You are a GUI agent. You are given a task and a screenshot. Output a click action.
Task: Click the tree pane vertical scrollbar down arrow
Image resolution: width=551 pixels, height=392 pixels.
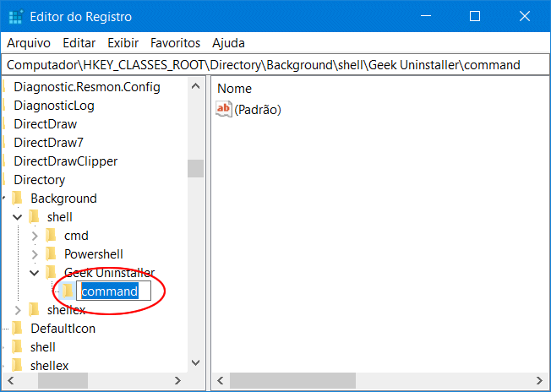point(196,362)
